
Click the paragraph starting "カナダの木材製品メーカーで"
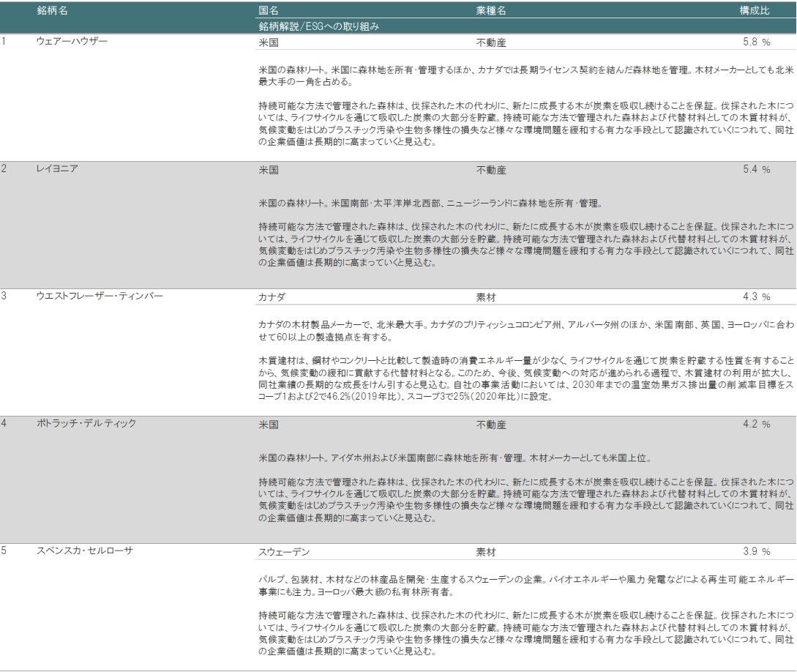tap(525, 331)
